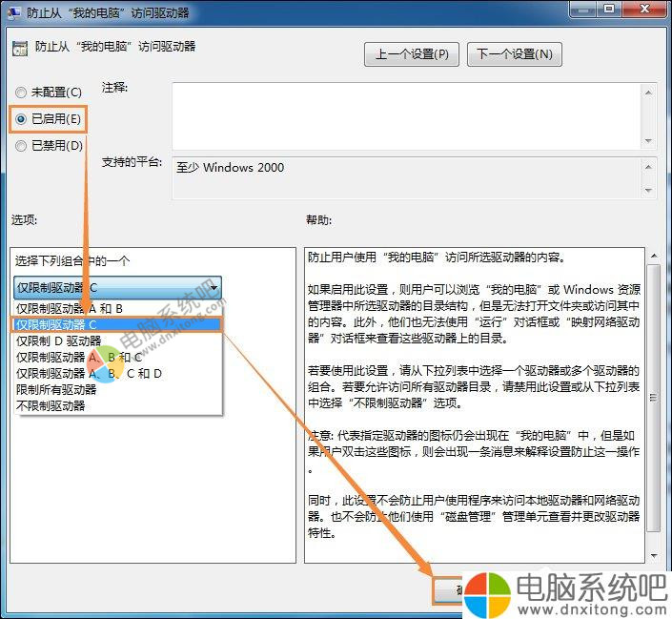Close the policy dialog window
The width and height of the screenshot is (672, 619).
pyautogui.click(x=644, y=9)
